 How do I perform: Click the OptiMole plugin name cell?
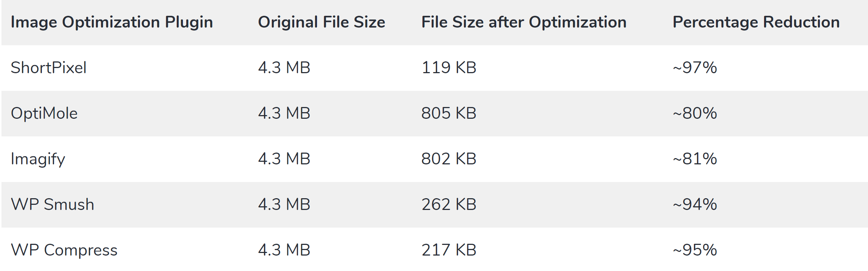point(44,113)
